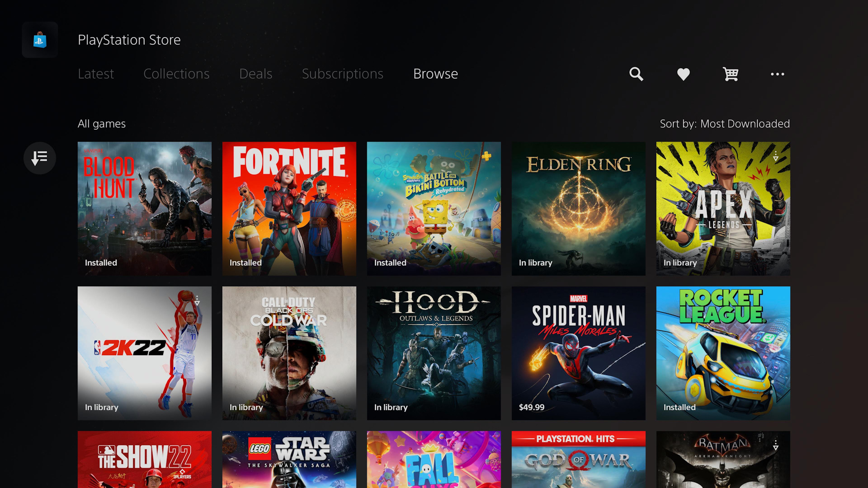868x488 pixels.
Task: Switch to the Collections tab
Action: [176, 74]
